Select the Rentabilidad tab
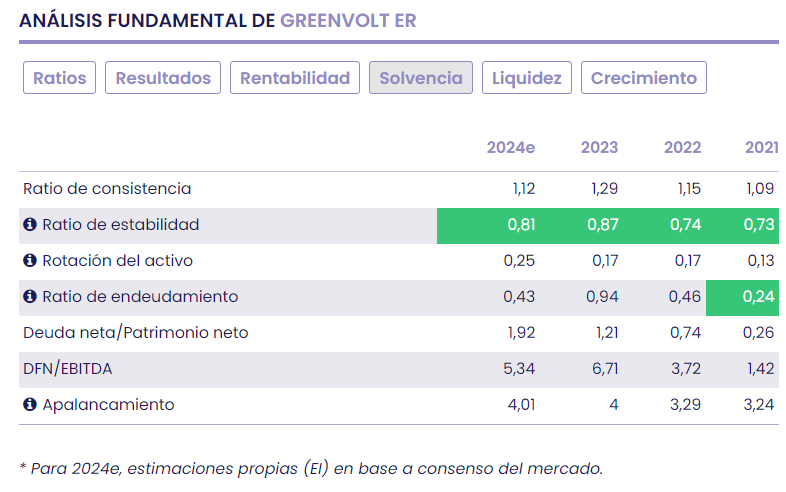786x492 pixels. pyautogui.click(x=295, y=78)
